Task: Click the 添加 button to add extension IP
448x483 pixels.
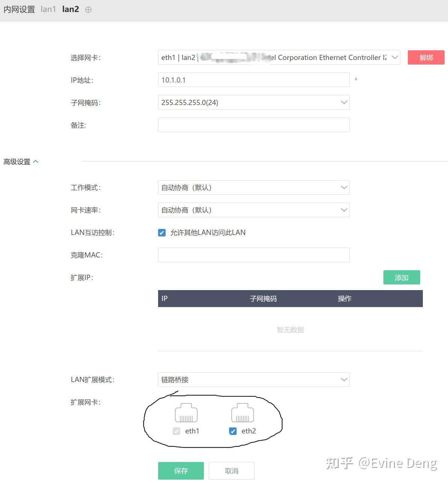Action: [401, 277]
